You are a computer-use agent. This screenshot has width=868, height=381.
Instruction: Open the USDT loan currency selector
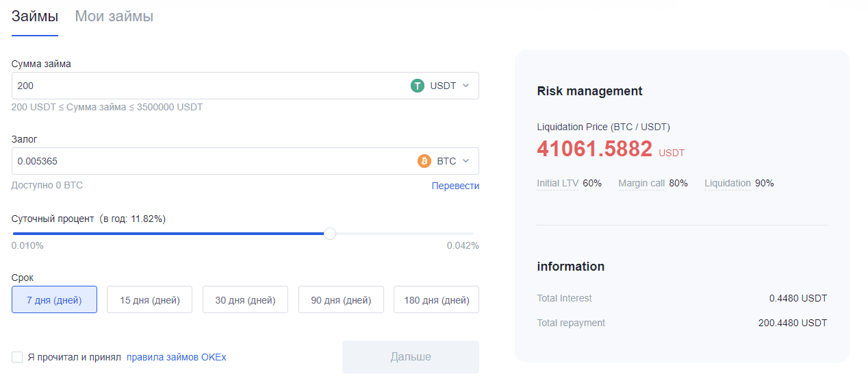[x=440, y=86]
